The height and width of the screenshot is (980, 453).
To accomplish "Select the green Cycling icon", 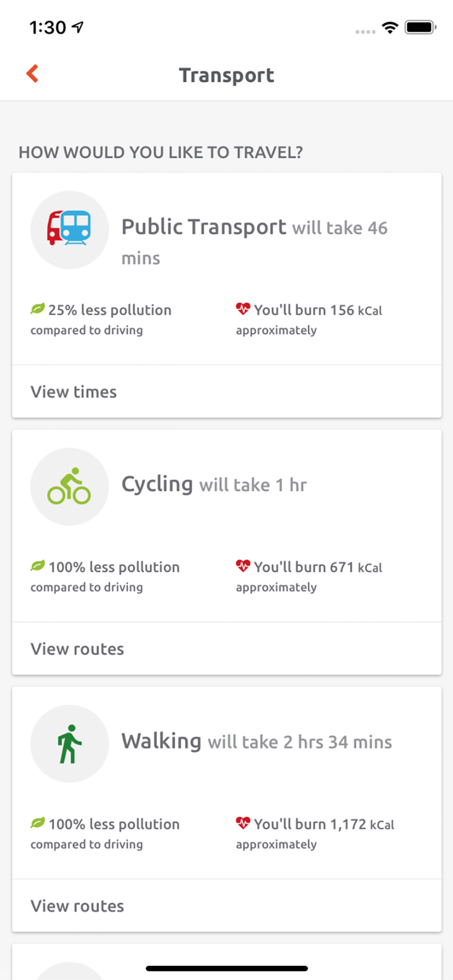I will tap(69, 486).
